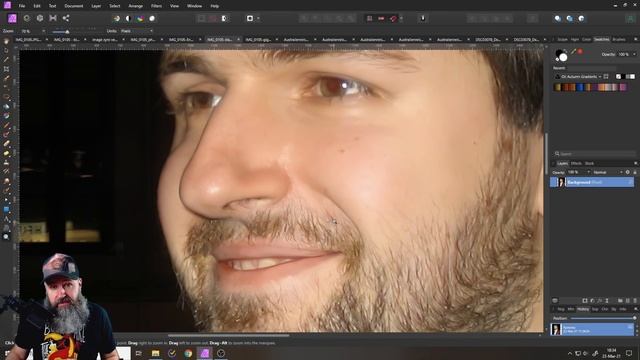Open the Layer menu
The height and width of the screenshot is (360, 640).
point(96,6)
